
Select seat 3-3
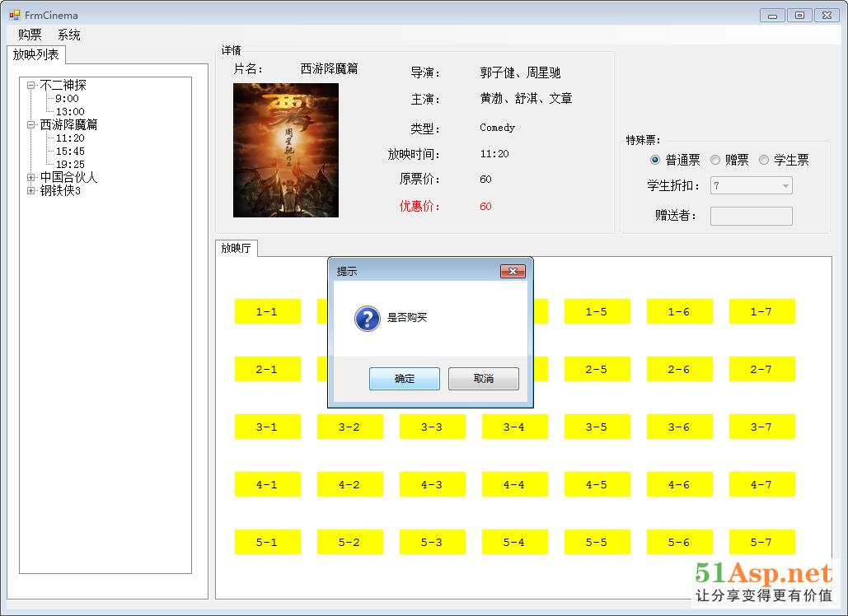(432, 427)
